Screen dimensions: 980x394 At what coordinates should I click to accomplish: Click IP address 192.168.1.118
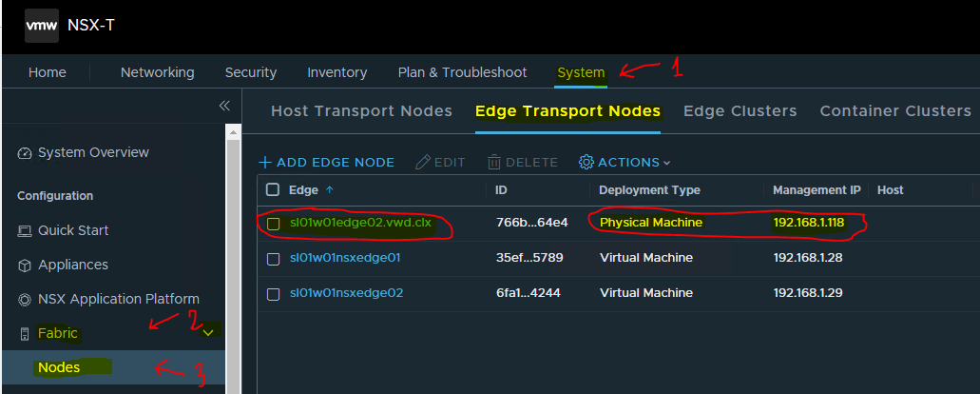click(x=809, y=223)
